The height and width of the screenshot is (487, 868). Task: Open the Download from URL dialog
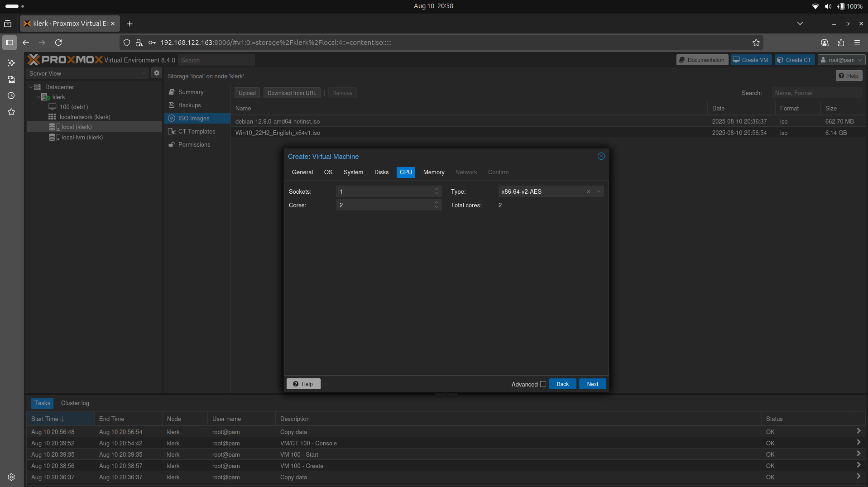[x=292, y=93]
